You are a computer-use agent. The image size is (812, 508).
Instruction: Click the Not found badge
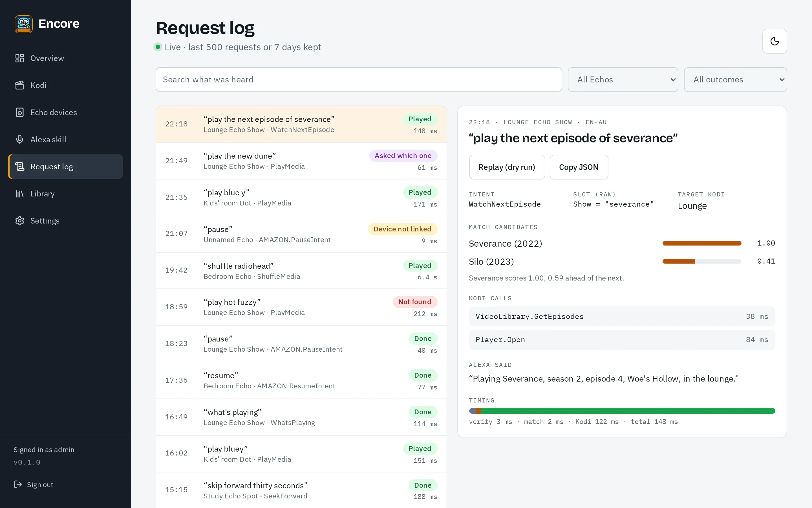tap(415, 302)
